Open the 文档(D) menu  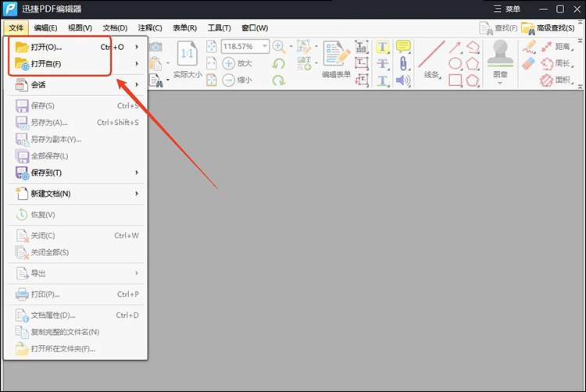115,28
